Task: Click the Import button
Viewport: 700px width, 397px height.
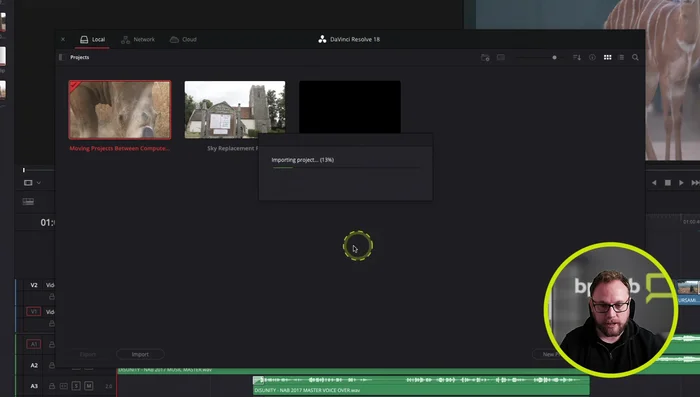Action: [x=140, y=354]
